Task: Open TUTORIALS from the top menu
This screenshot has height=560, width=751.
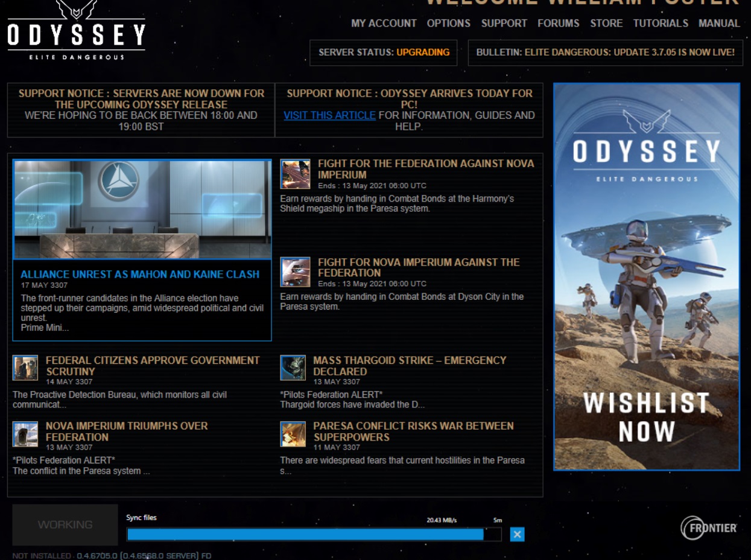Action: (x=661, y=24)
